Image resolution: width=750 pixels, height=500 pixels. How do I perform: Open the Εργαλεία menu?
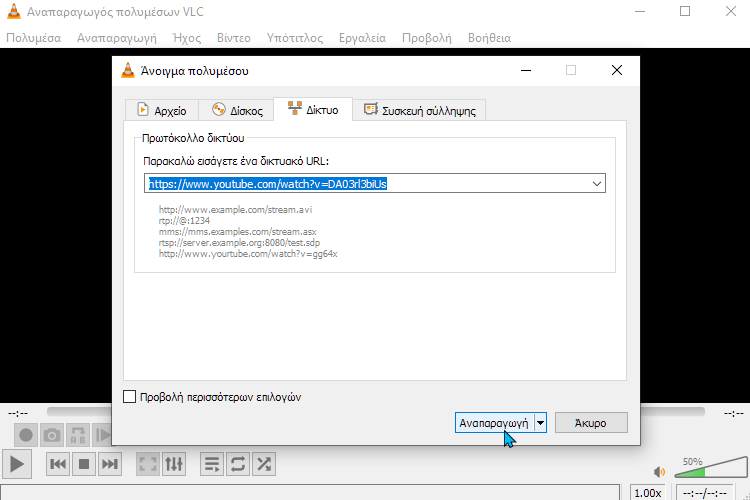click(x=362, y=38)
